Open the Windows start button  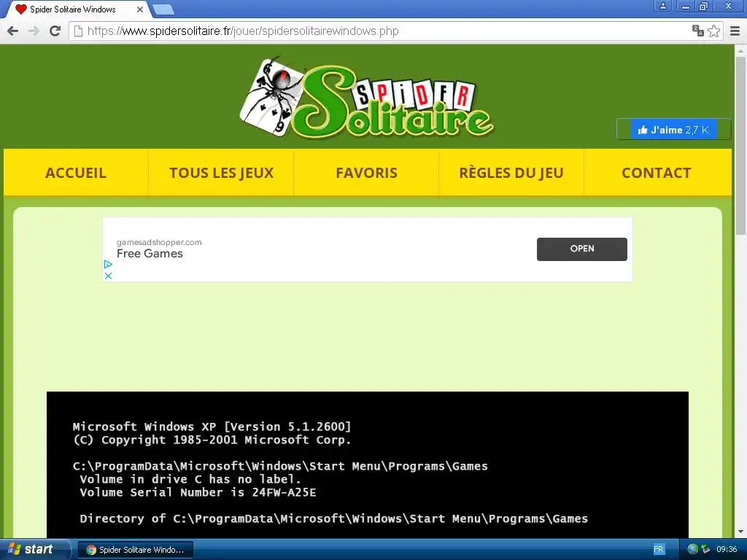tap(34, 550)
